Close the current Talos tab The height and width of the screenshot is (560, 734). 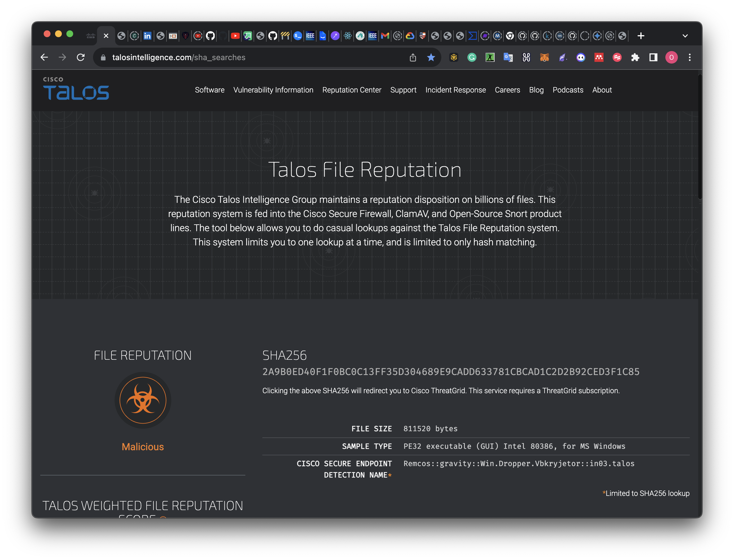coord(106,36)
